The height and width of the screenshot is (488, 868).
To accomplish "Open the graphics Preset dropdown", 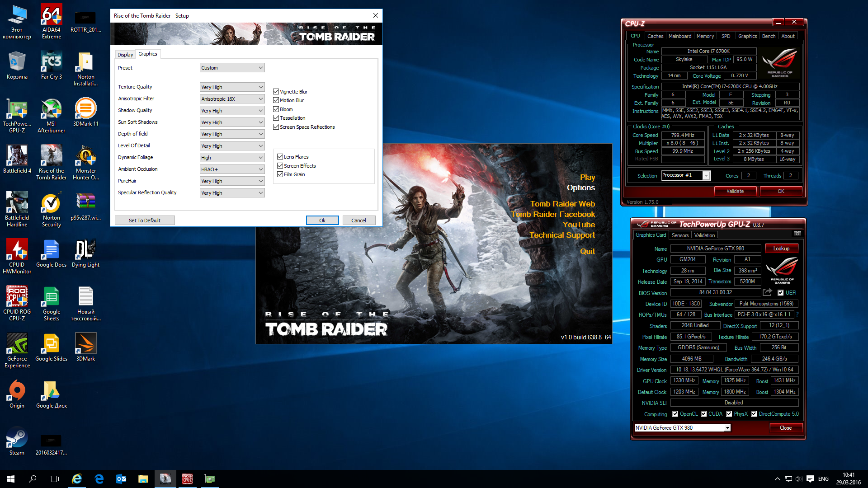I will tap(232, 68).
